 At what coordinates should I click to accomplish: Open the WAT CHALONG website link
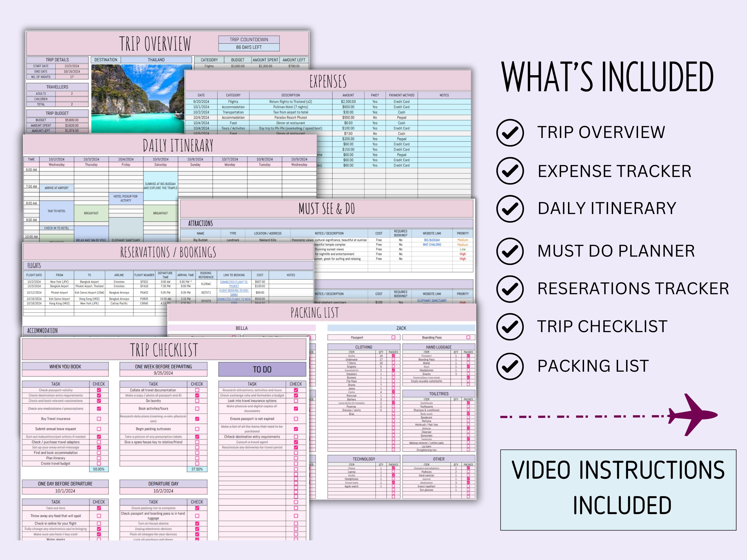(x=432, y=244)
